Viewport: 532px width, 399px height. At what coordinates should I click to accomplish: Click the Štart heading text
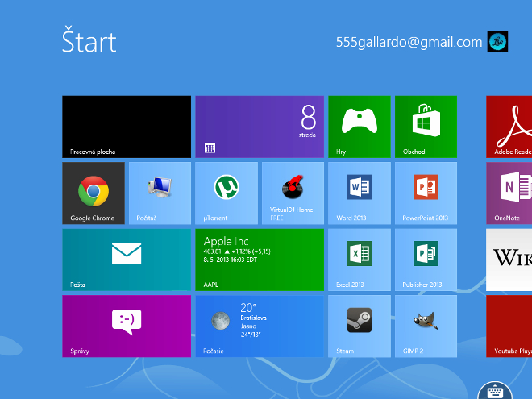[89, 39]
